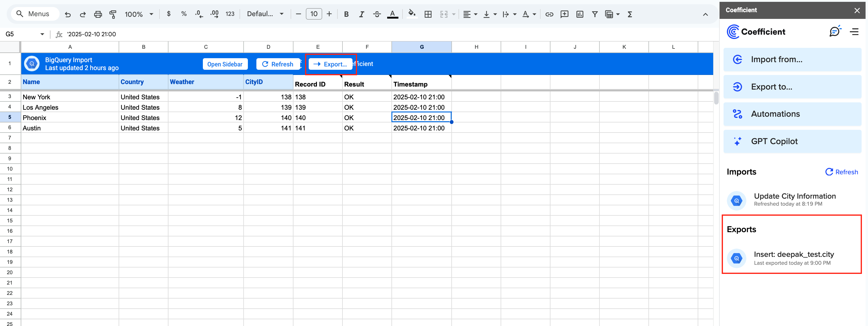
Task: Insert a link using link icon
Action: coord(549,14)
